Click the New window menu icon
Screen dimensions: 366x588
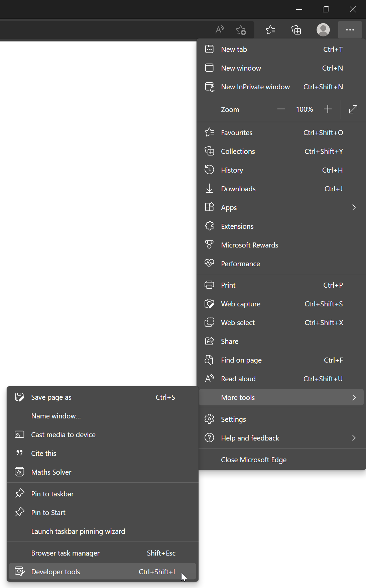[x=209, y=68]
